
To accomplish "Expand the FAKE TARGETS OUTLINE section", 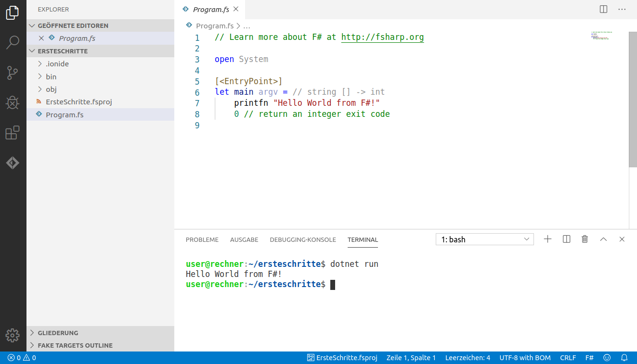I will click(x=100, y=345).
